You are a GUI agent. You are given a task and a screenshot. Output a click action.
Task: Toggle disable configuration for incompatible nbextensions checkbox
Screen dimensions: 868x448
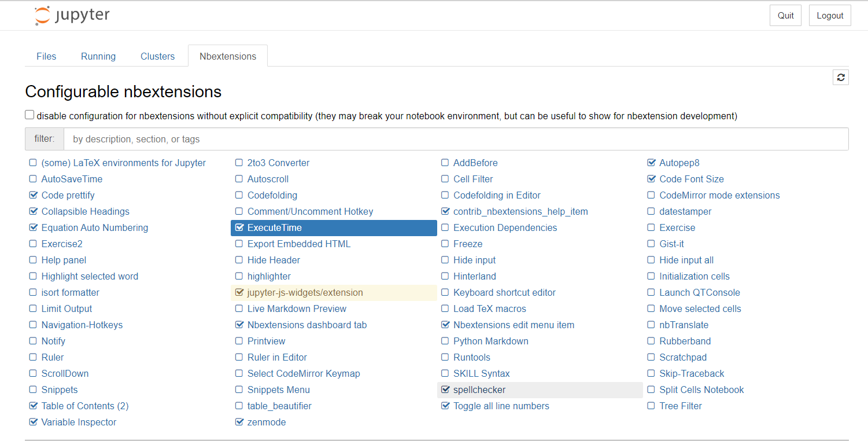click(x=29, y=115)
